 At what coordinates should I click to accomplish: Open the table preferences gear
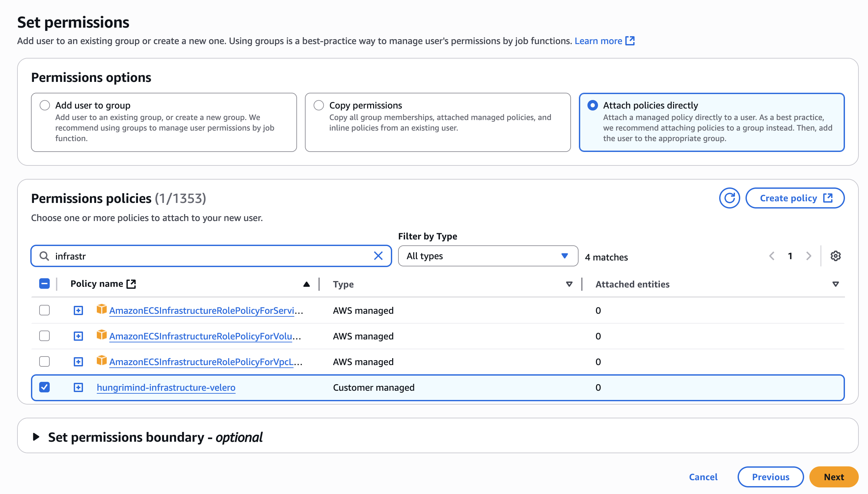tap(836, 256)
